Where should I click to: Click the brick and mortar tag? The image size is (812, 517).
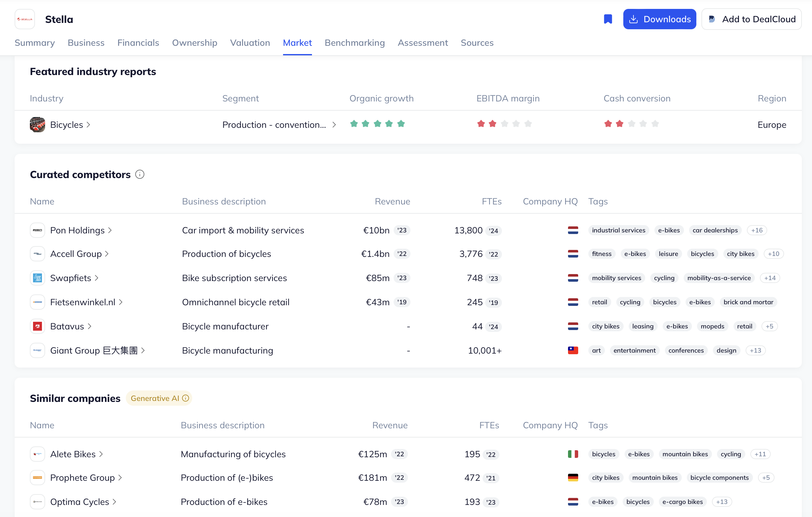pos(748,302)
